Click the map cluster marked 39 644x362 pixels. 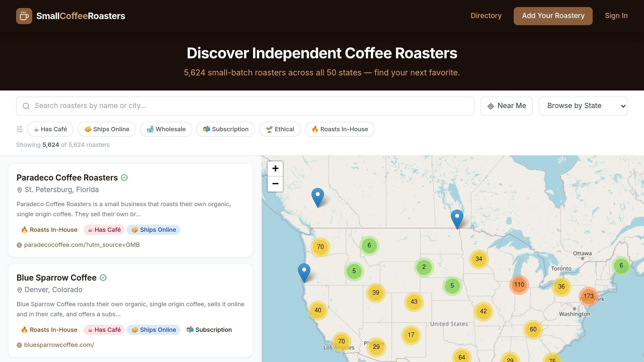click(376, 293)
